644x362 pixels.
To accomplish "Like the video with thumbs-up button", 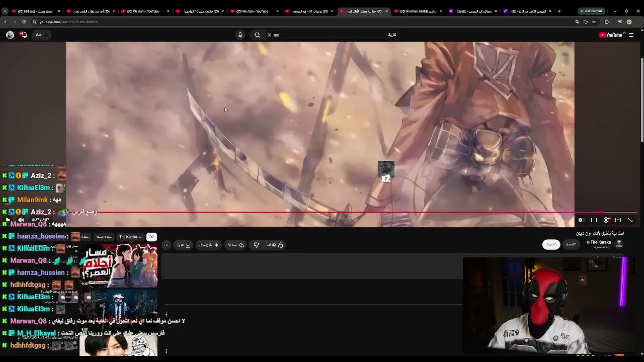I will 275,245.
